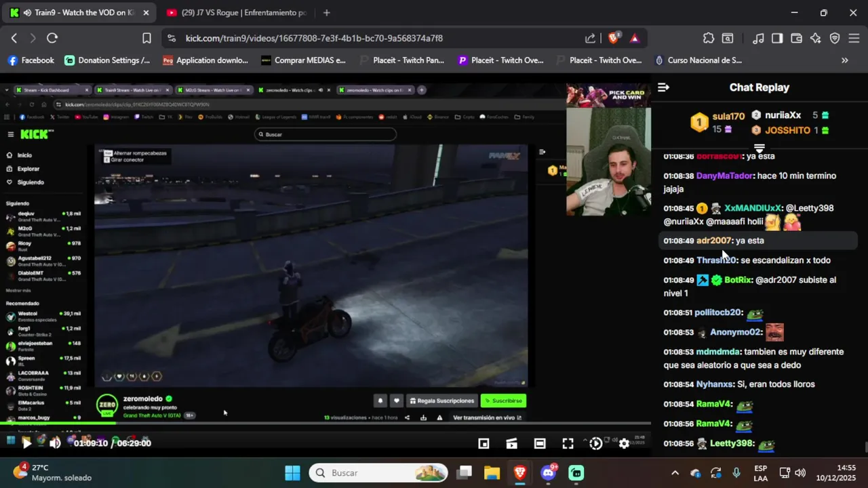Open the Brave main menu

point(854,38)
